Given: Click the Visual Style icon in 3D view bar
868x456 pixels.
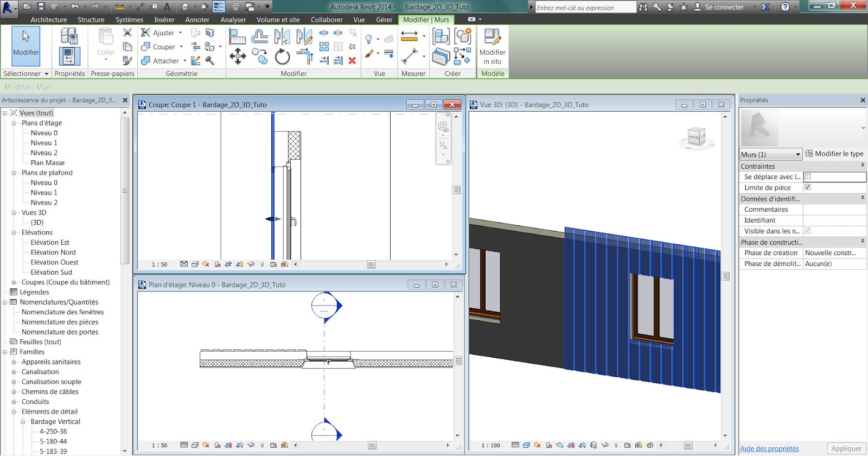Looking at the screenshot, I should (526, 445).
